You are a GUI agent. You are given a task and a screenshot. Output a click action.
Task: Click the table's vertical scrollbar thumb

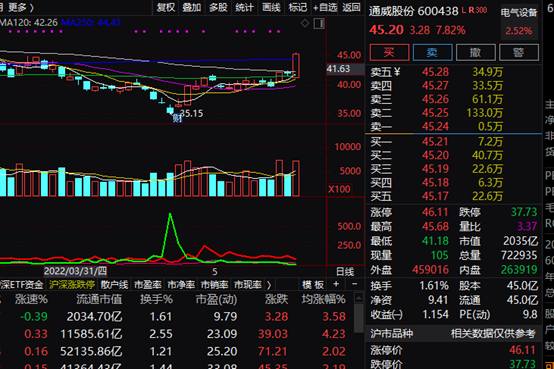click(359, 318)
